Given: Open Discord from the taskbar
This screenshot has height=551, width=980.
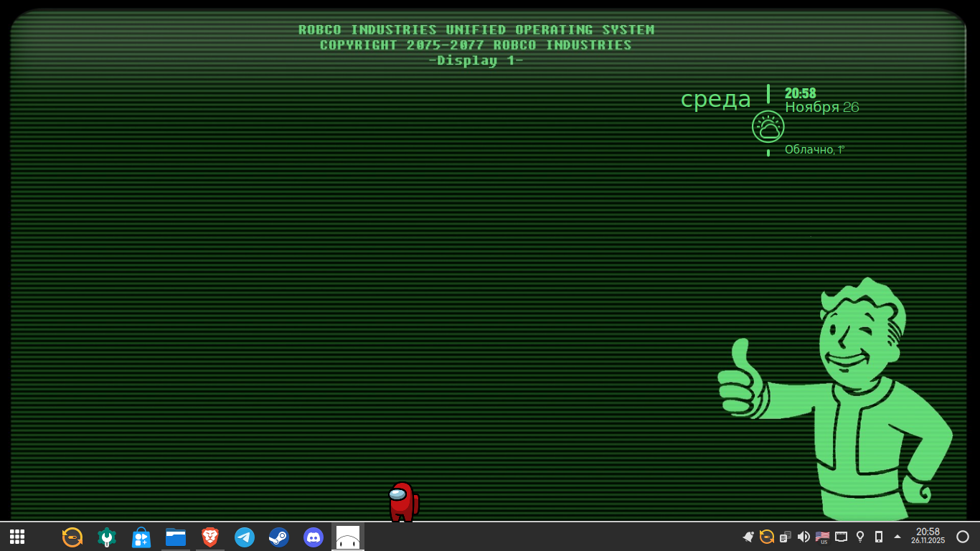Looking at the screenshot, I should [x=314, y=537].
